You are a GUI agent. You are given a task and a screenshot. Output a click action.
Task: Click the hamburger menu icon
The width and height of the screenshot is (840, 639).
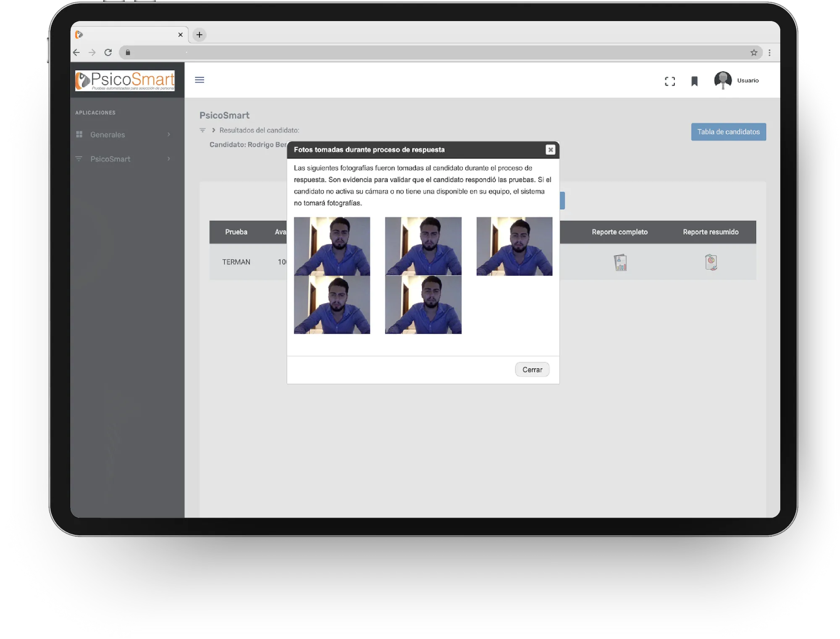[199, 80]
